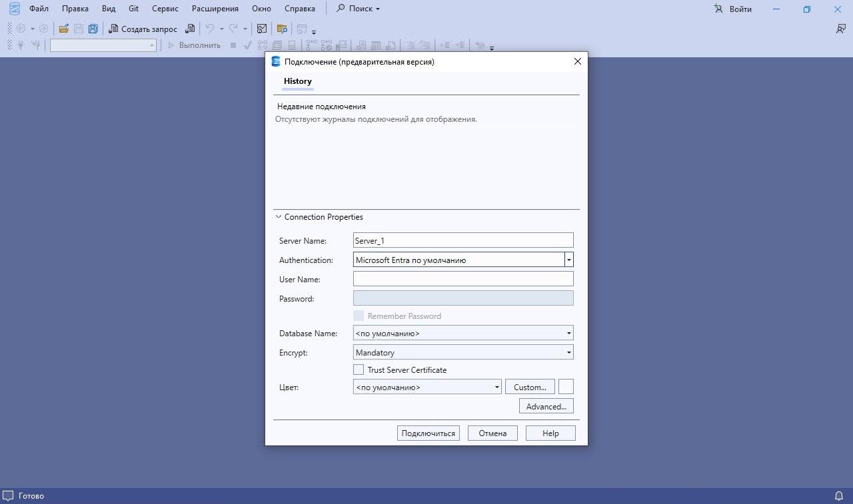The image size is (853, 504).
Task: Click into the User Name field
Action: pyautogui.click(x=462, y=279)
